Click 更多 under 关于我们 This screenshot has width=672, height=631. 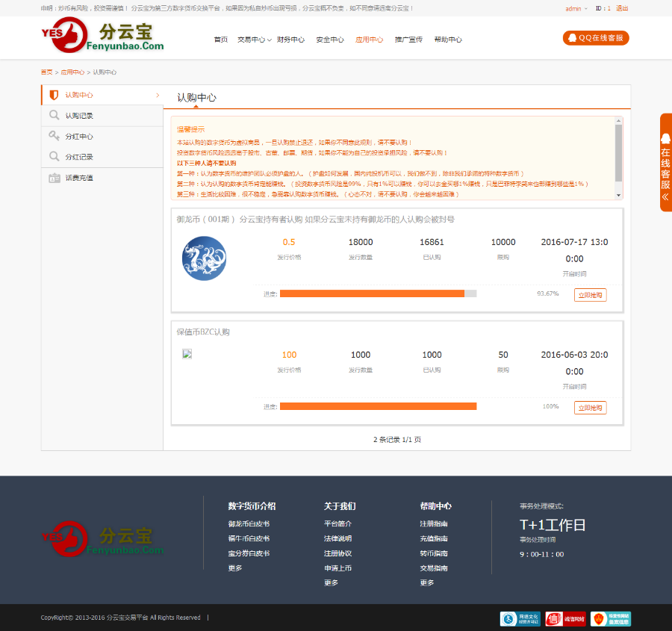point(331,582)
